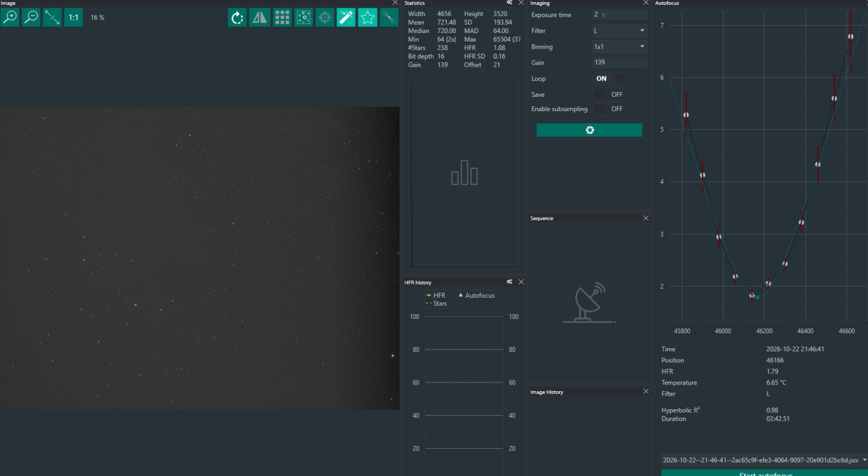Open the Binning 1x1 dropdown
Viewport: 868px width, 476px height.
pos(620,47)
